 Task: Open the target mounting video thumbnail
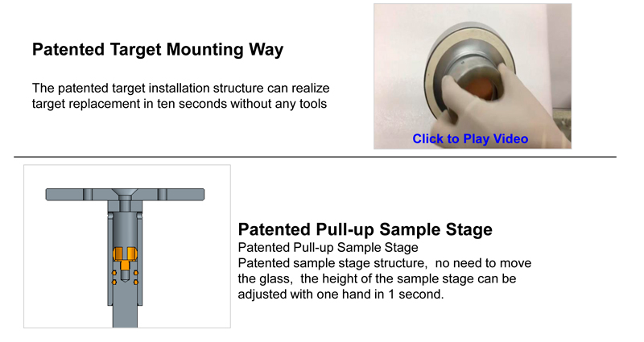(473, 76)
